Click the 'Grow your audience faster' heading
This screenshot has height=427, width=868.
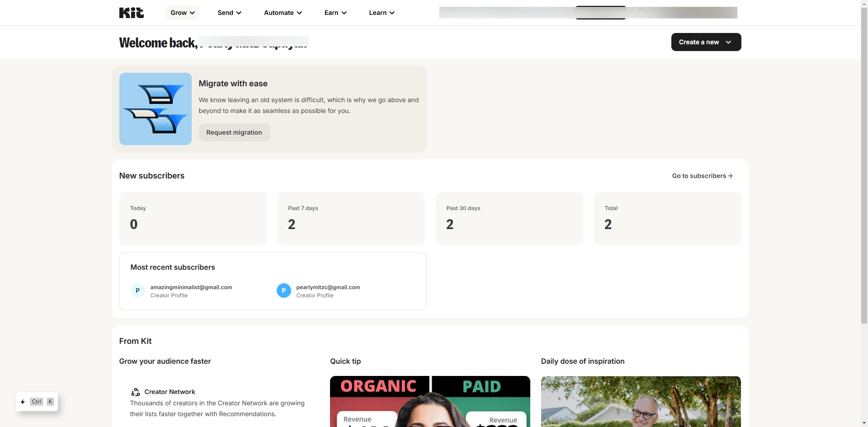tap(165, 361)
